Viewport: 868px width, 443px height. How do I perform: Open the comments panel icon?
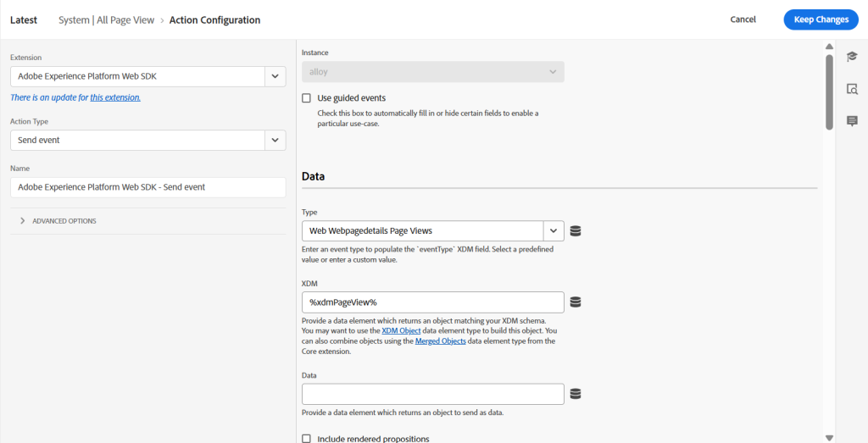pos(852,121)
